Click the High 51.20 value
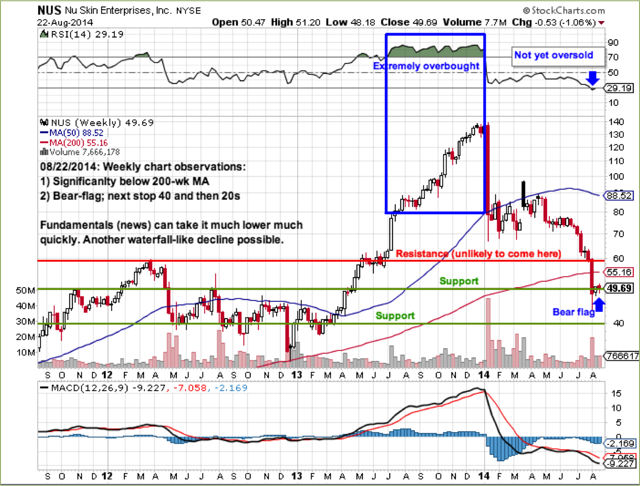The height and width of the screenshot is (486, 640). pyautogui.click(x=295, y=22)
